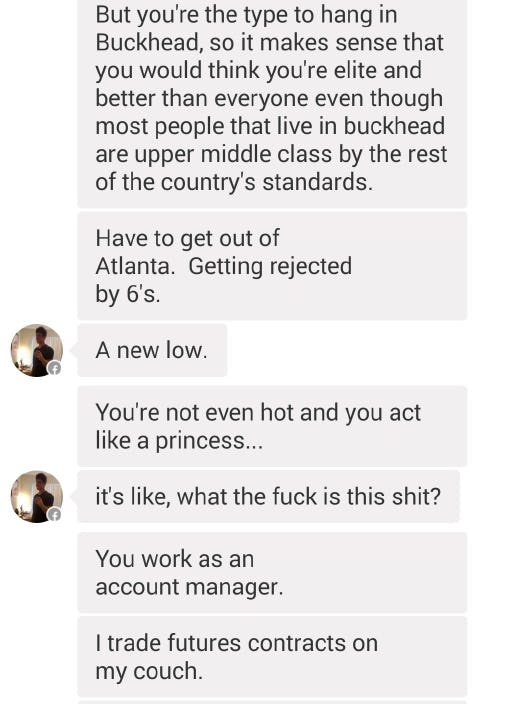The width and height of the screenshot is (525, 704).
Task: Click the words 'account manager.' in the bubble
Action: (x=190, y=587)
